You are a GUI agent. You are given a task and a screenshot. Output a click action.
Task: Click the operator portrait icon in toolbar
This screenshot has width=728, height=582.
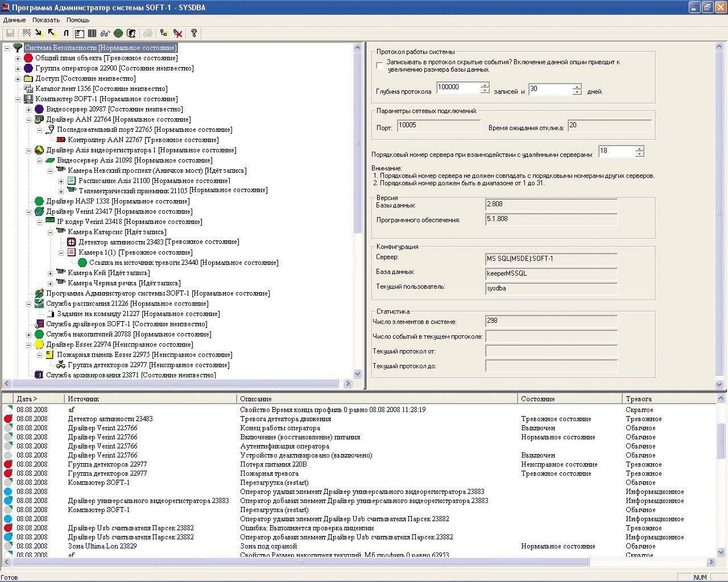(x=131, y=34)
